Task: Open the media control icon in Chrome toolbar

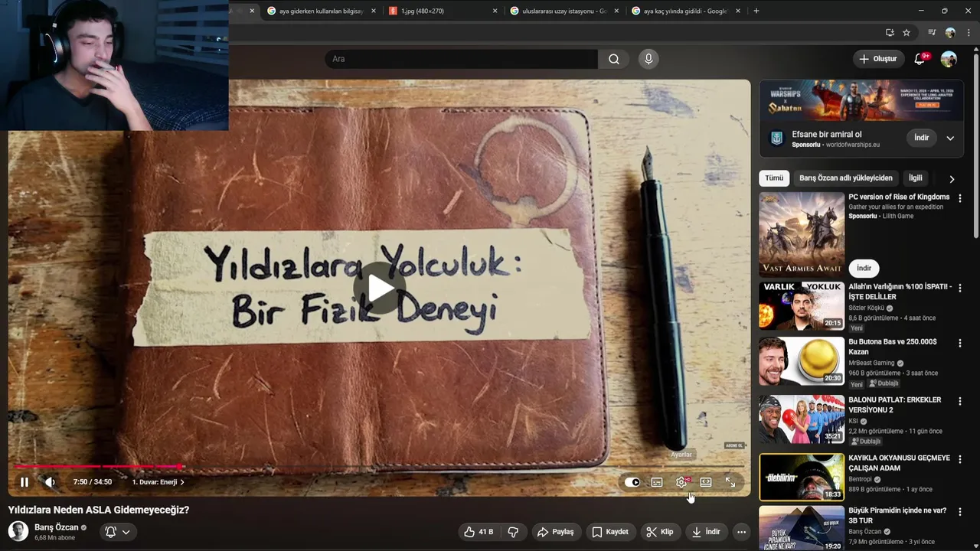Action: tap(932, 32)
